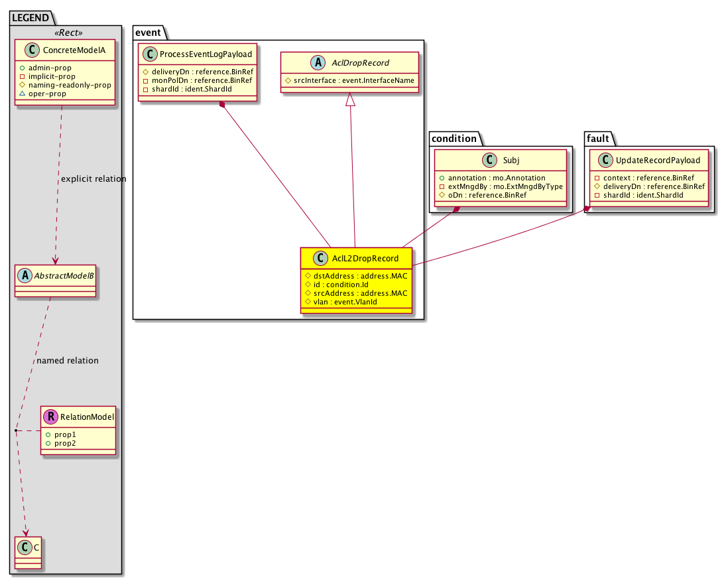Select the 'condition' package tab label
Image resolution: width=728 pixels, height=581 pixels.
pyautogui.click(x=453, y=138)
